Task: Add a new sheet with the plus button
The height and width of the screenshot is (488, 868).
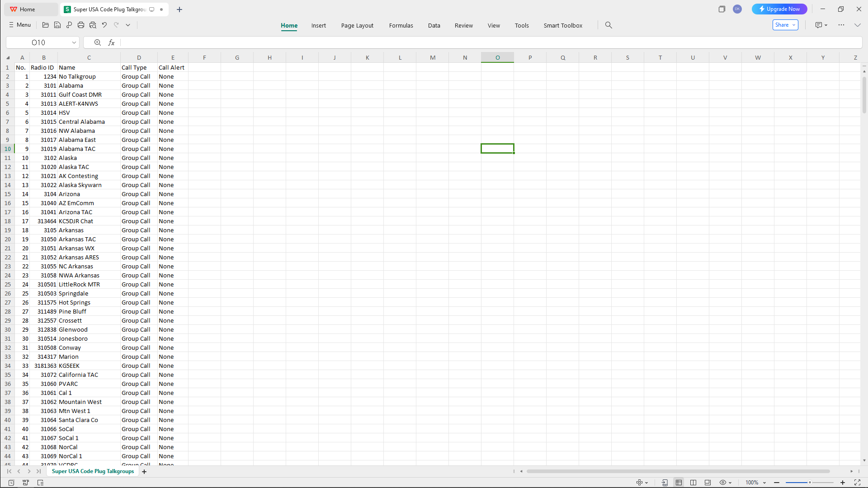Action: [144, 472]
